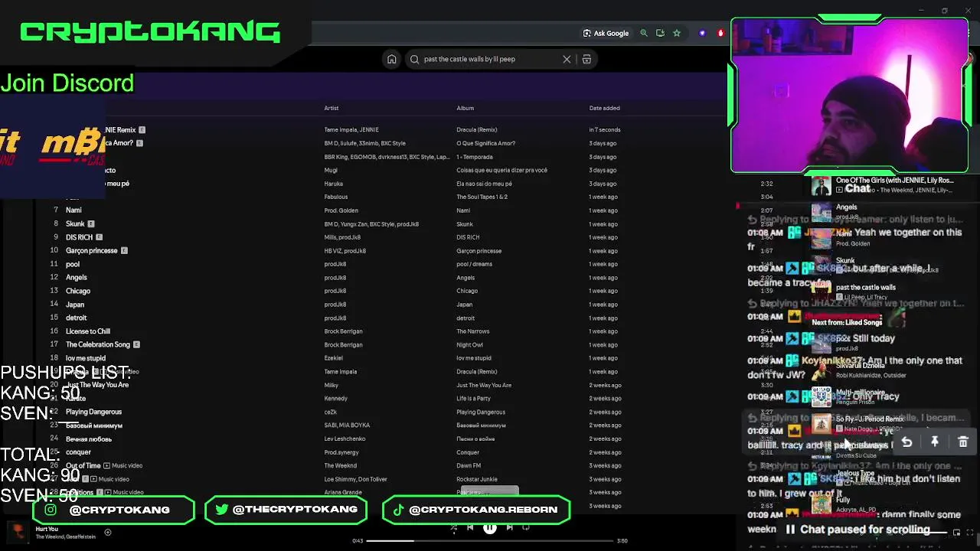
Task: Click the TikTok @CRYPTOKANG.REBORN badge
Action: tap(476, 510)
